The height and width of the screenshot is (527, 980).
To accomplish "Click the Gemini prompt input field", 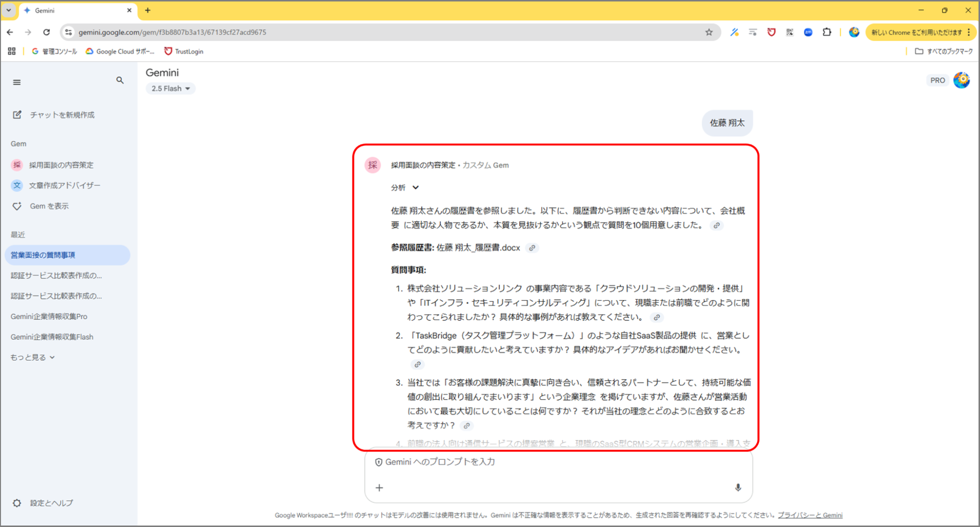I will point(558,462).
